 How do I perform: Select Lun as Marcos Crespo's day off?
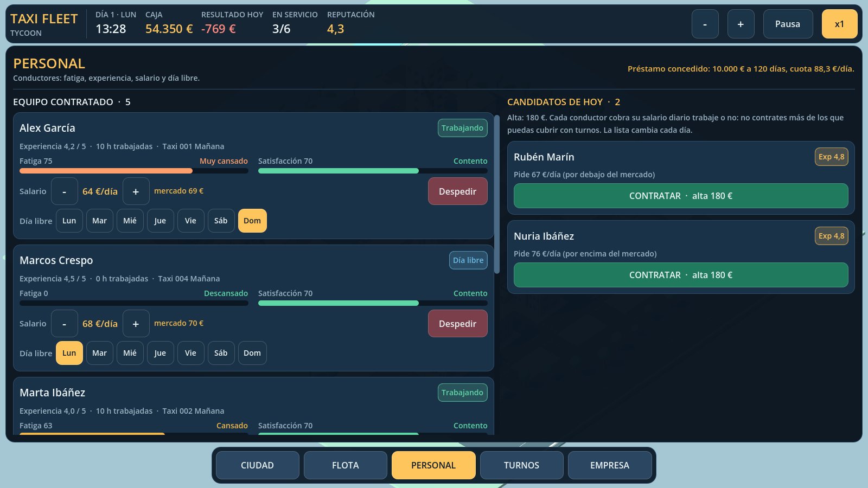[x=69, y=353]
